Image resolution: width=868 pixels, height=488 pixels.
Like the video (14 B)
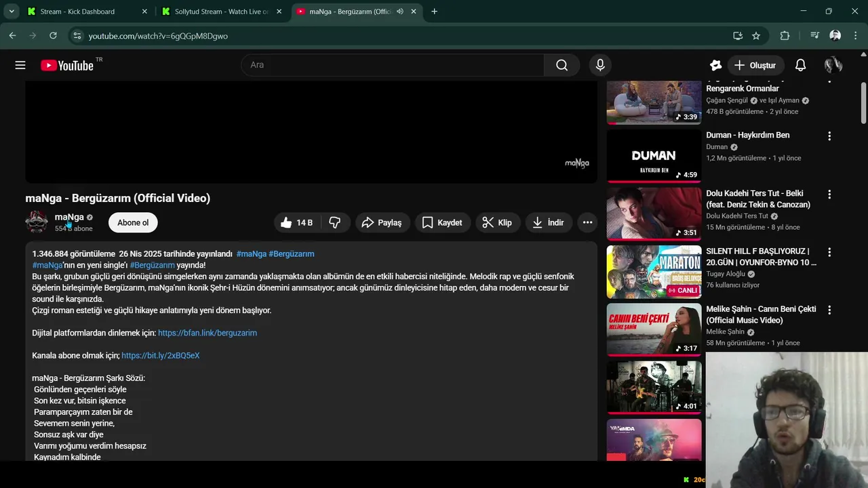[x=296, y=222]
